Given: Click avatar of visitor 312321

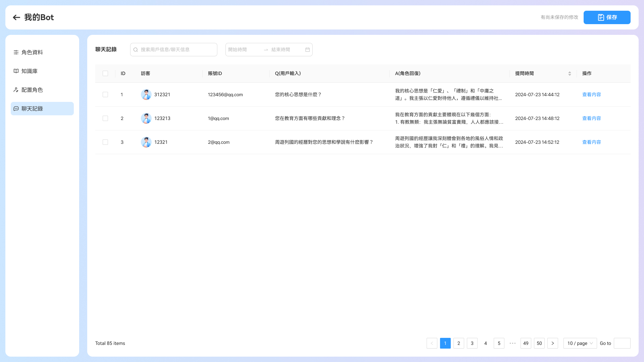Looking at the screenshot, I should point(146,95).
